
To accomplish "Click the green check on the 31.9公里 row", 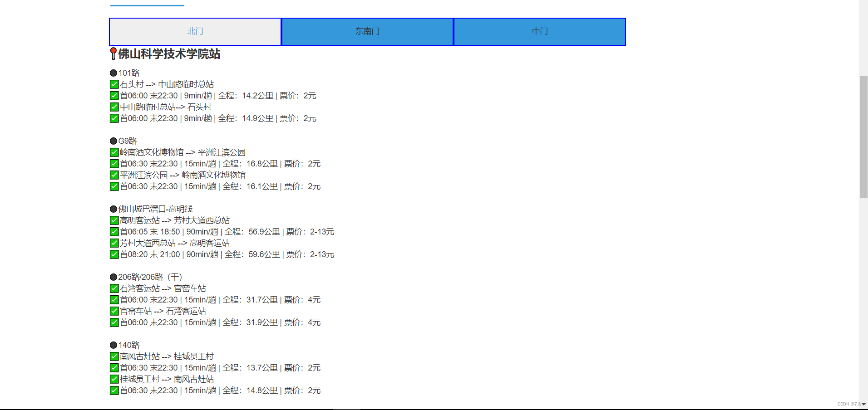I will tap(114, 322).
